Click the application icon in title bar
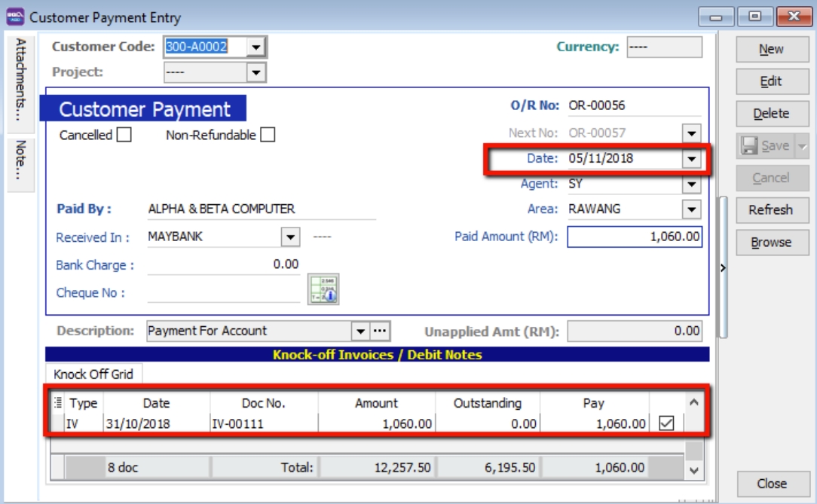Viewport: 817px width, 504px height. click(15, 16)
